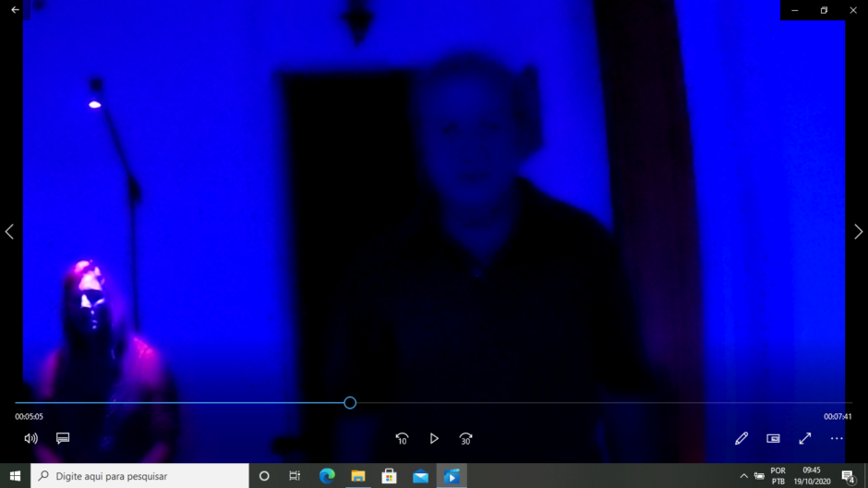The width and height of the screenshot is (868, 488).
Task: Restore down the video player window
Action: 825,10
